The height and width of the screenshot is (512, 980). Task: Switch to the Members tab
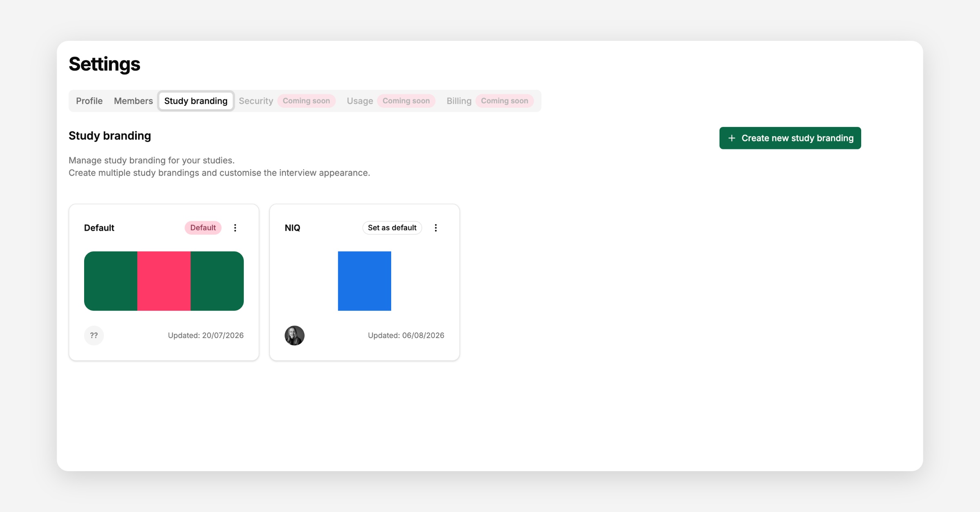tap(133, 101)
